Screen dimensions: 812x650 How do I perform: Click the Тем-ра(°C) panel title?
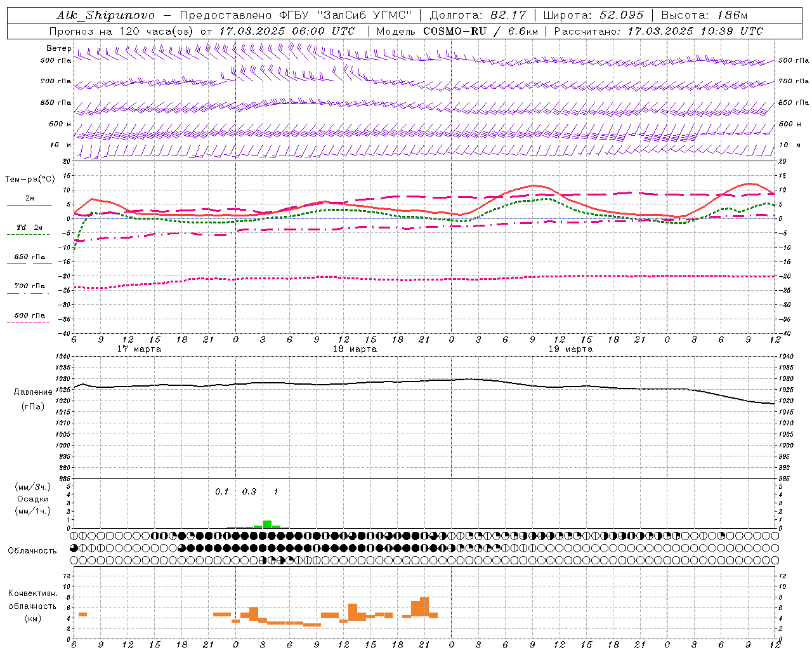point(30,180)
